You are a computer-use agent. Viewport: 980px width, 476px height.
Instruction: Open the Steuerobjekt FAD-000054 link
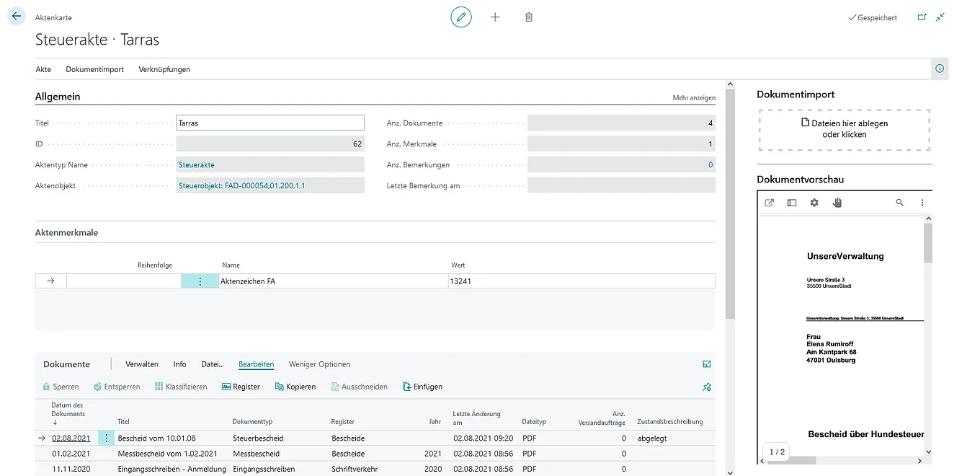241,185
